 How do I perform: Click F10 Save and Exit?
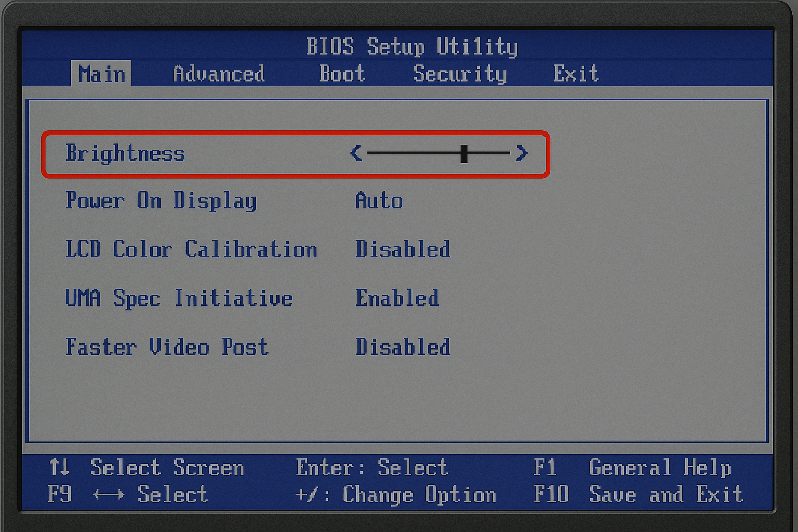pos(639,494)
